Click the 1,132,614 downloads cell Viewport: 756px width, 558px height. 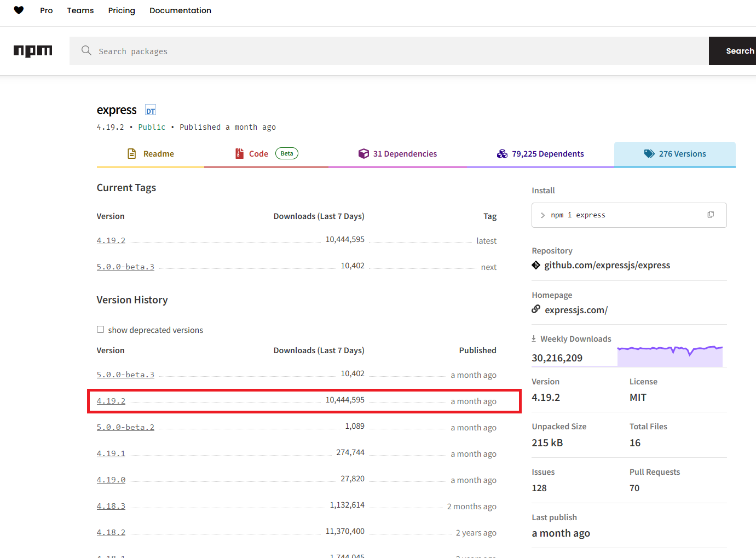click(x=347, y=505)
